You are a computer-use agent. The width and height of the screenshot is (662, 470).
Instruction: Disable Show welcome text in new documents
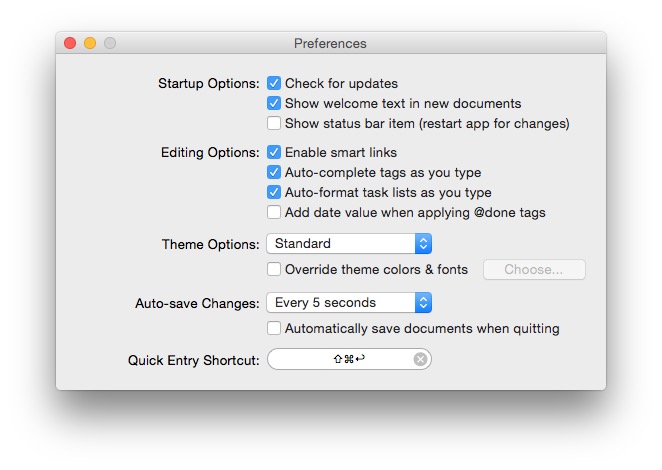coord(274,104)
